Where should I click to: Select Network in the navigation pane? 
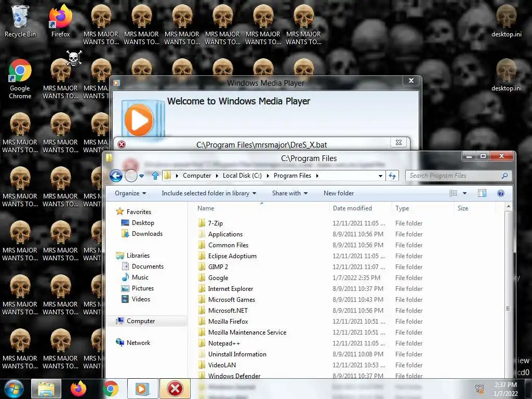[133, 343]
